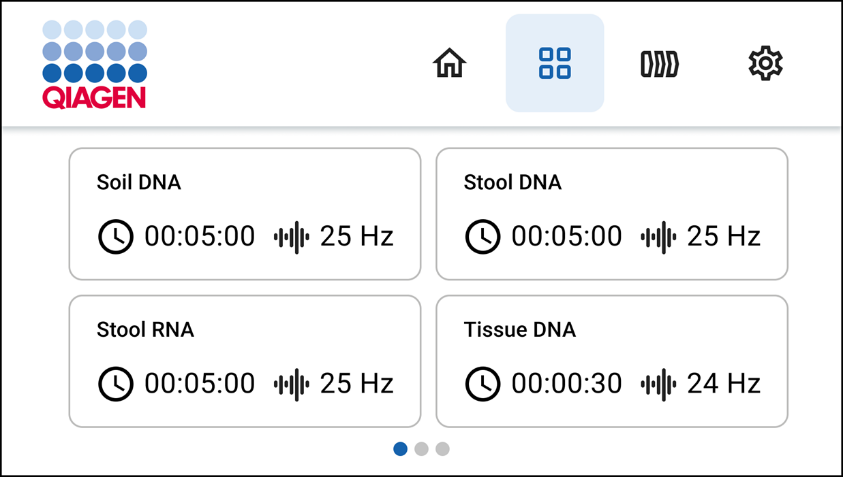
Task: Click the 00:05:00 time in Soil DNA
Action: pos(199,237)
